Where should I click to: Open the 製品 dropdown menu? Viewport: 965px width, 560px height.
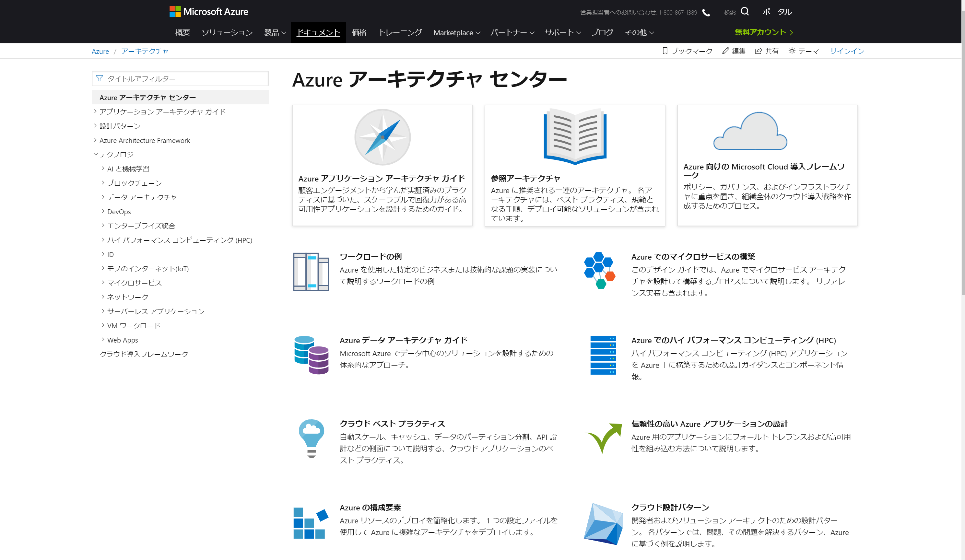(275, 32)
